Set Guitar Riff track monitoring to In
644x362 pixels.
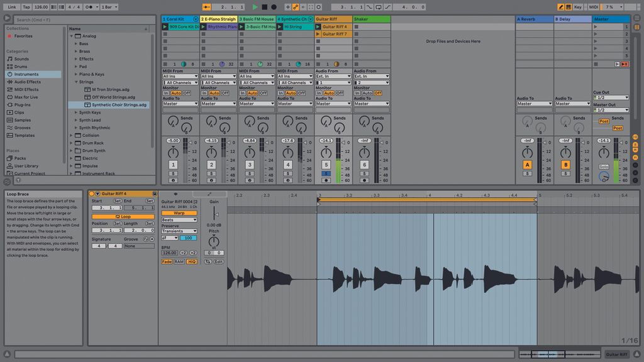click(x=319, y=92)
